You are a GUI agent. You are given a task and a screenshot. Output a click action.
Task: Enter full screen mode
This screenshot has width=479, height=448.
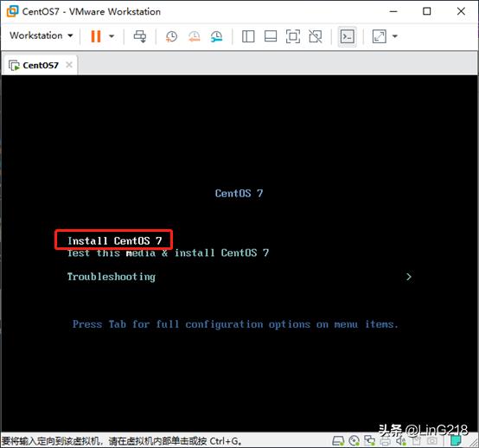click(292, 36)
